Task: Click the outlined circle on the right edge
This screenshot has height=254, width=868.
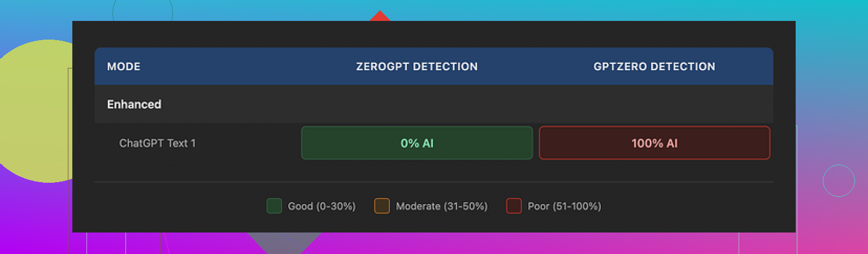Action: pyautogui.click(x=839, y=181)
